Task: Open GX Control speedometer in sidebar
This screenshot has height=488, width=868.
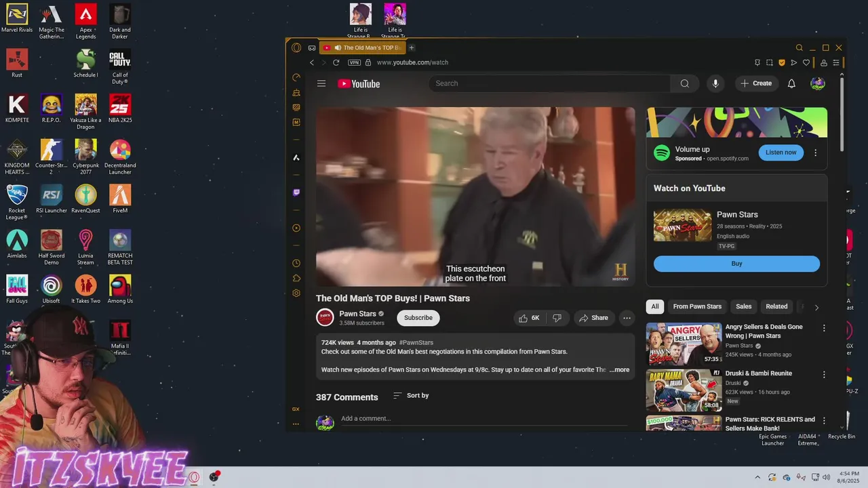Action: click(296, 77)
